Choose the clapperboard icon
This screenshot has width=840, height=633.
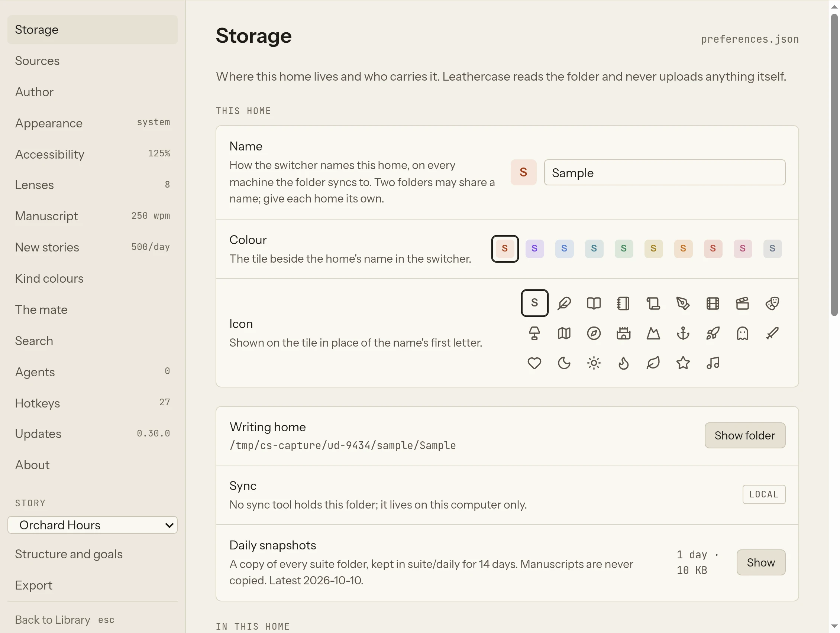(742, 303)
